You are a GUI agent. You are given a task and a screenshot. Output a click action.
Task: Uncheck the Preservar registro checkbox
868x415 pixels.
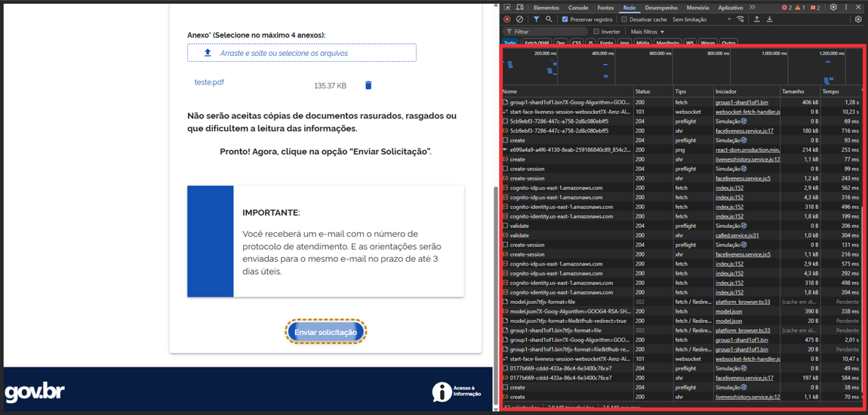(565, 20)
